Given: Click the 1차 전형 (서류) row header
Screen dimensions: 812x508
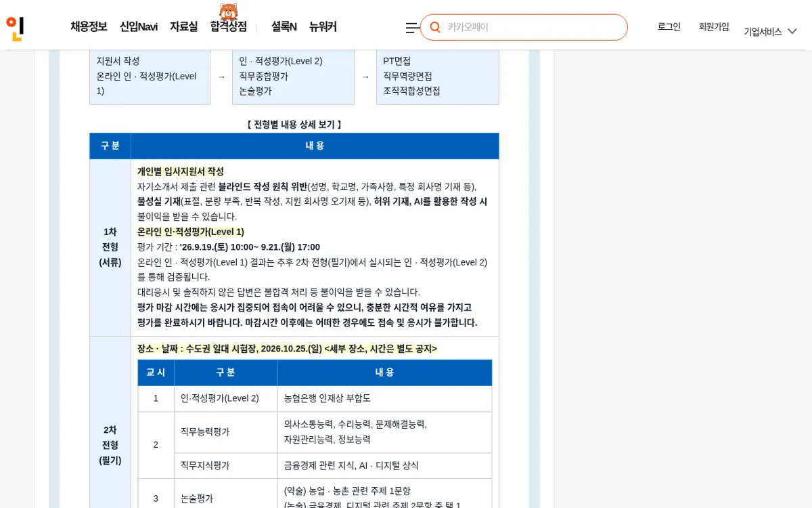Looking at the screenshot, I should pyautogui.click(x=110, y=247).
